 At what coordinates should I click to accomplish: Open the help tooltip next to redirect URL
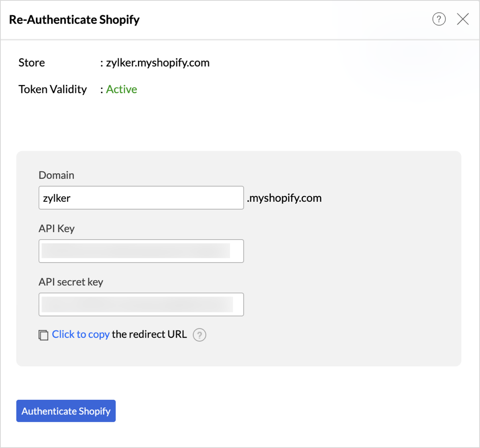(199, 335)
